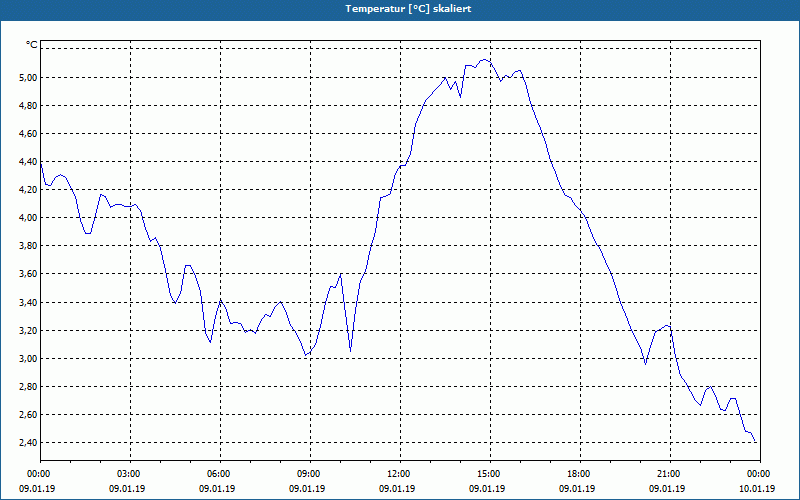Screen dimensions: 800x500
Task: Click the 2,80 temperature label
Action: [x=28, y=387]
